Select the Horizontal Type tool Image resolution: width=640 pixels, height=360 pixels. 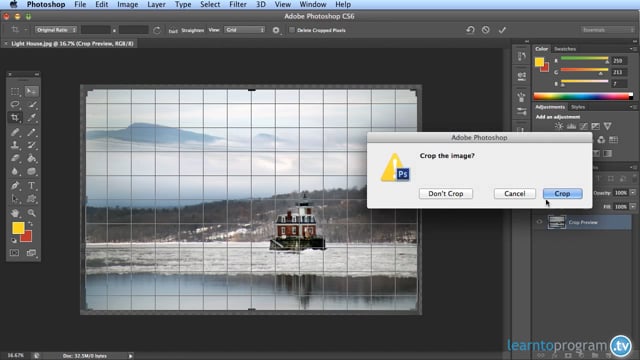point(31,186)
